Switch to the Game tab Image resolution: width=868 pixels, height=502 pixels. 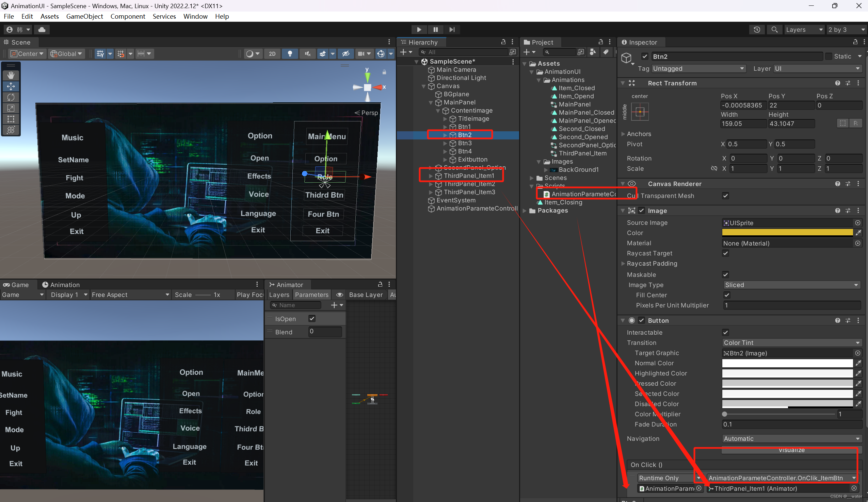point(16,285)
